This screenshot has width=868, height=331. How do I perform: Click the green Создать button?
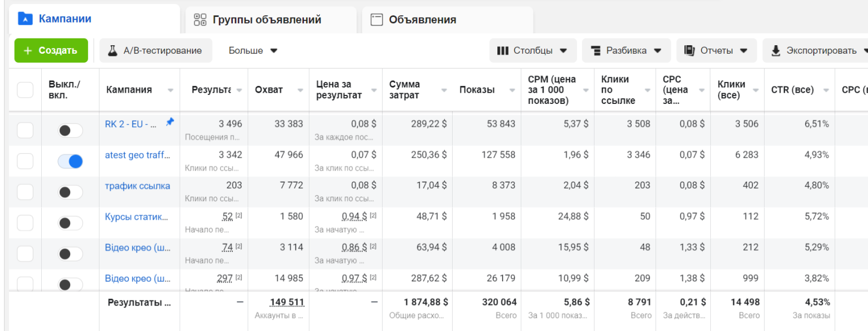pos(51,50)
